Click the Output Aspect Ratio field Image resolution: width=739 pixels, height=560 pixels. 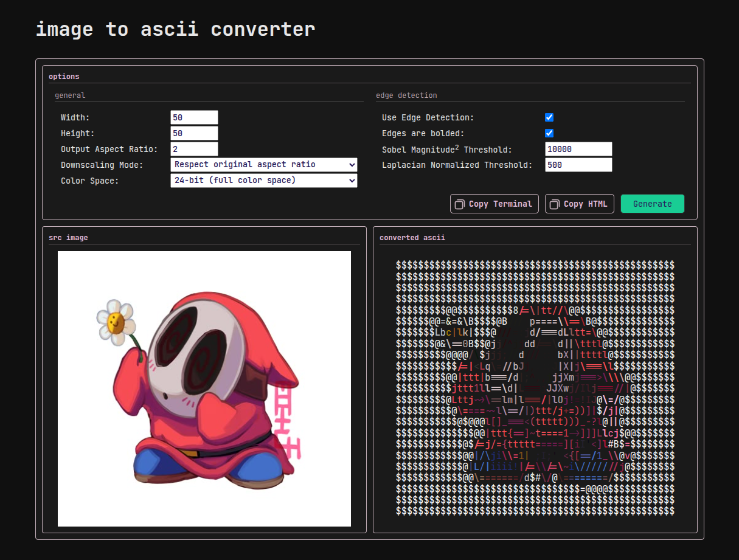pos(194,149)
